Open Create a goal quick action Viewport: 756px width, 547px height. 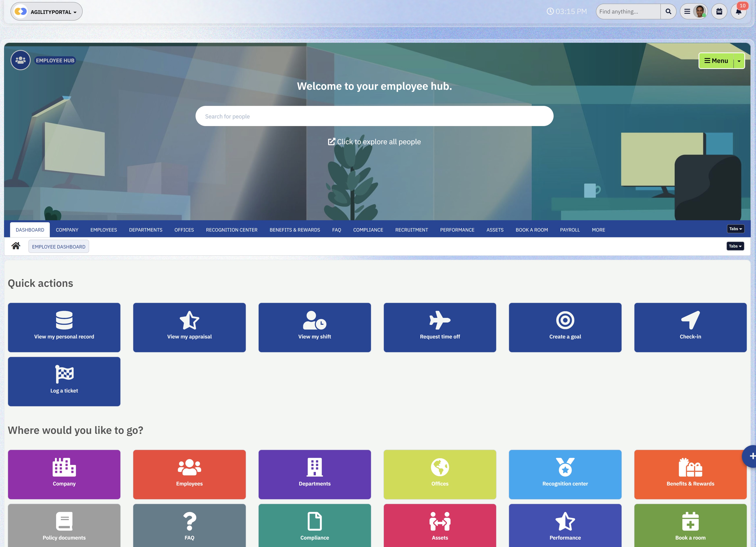565,327
